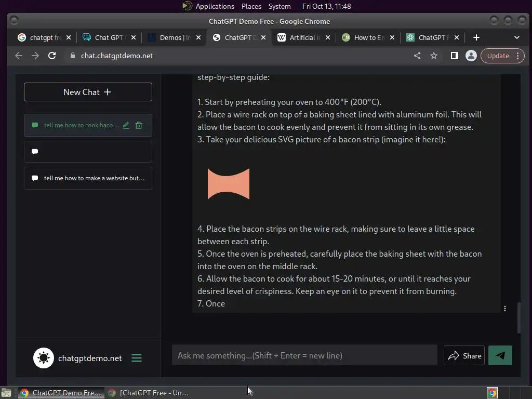The image size is (532, 399).
Task: Open the untitled chat in sidebar
Action: point(88,152)
